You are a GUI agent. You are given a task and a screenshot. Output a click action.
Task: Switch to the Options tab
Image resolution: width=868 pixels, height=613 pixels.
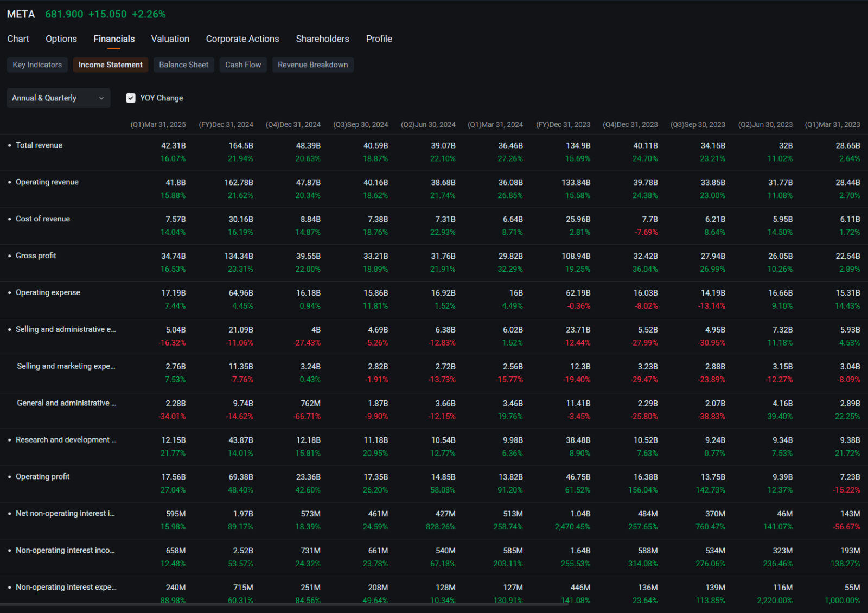click(x=61, y=39)
